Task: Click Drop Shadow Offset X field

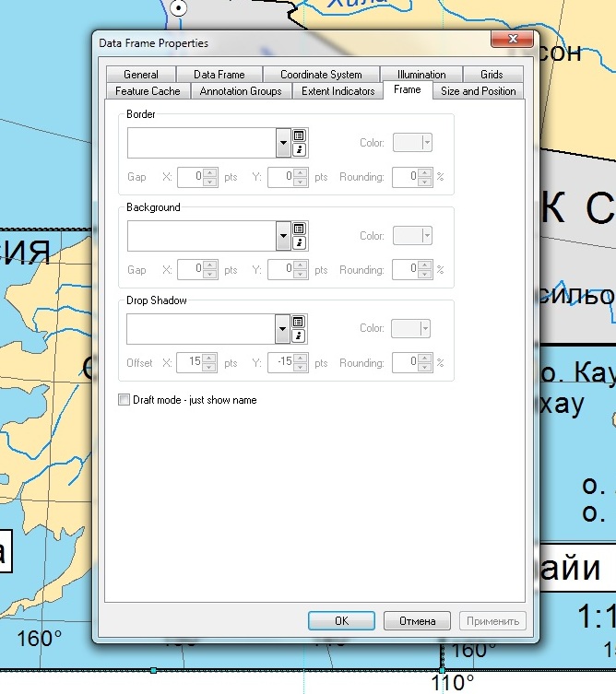Action: click(190, 362)
